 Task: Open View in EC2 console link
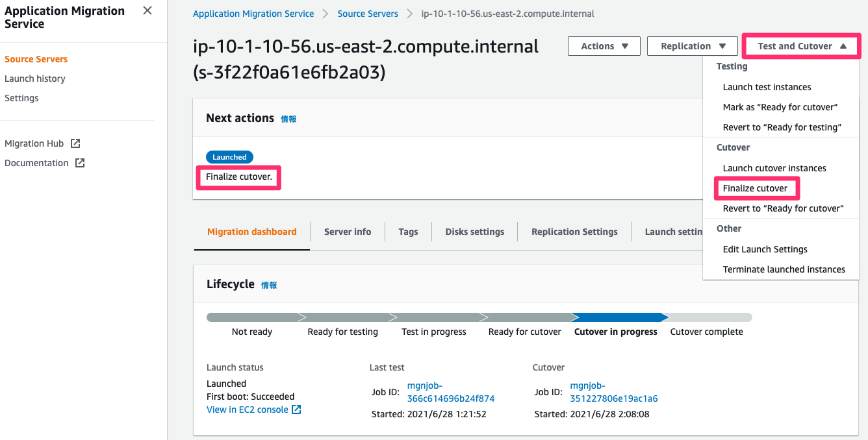coord(248,409)
